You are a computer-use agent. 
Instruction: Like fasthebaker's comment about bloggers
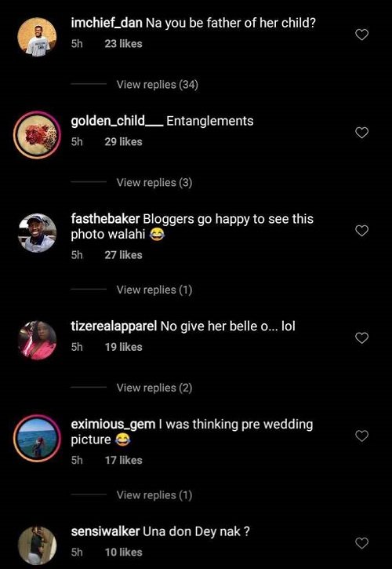click(361, 231)
